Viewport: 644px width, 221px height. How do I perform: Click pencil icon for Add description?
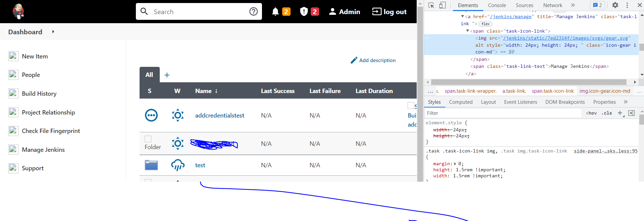coord(354,60)
